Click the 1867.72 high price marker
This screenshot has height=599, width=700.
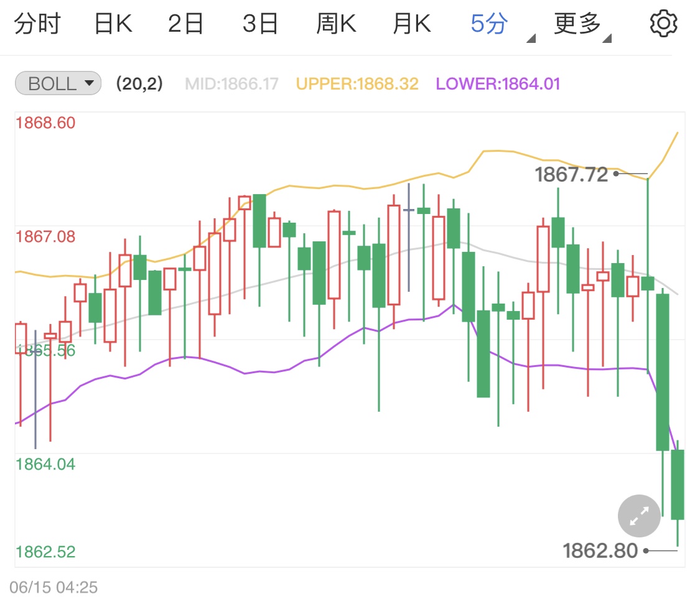tap(571, 174)
